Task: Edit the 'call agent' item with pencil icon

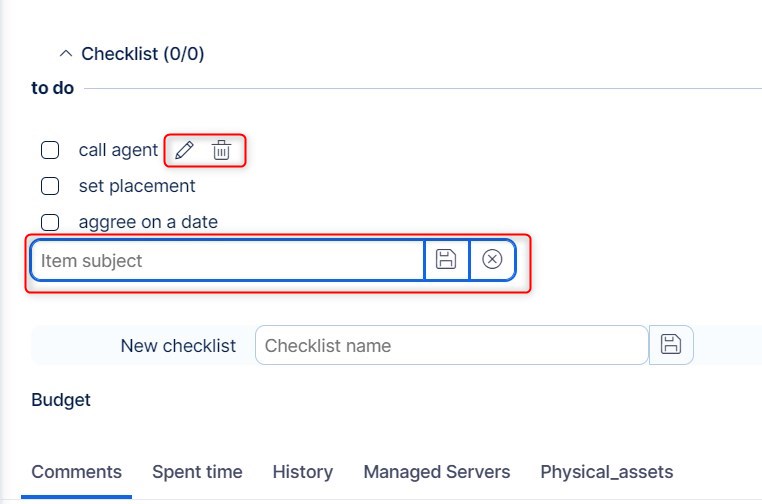Action: click(x=184, y=151)
